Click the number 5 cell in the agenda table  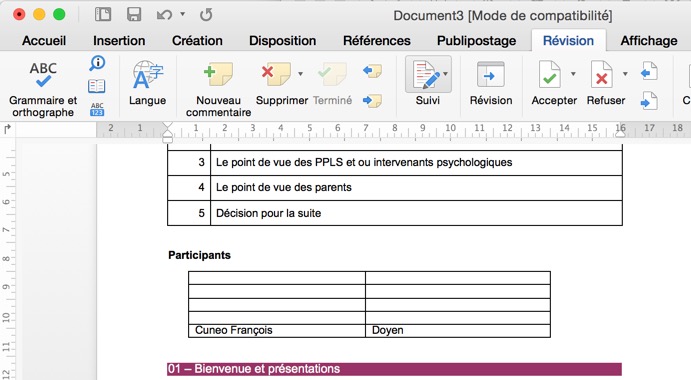click(189, 213)
